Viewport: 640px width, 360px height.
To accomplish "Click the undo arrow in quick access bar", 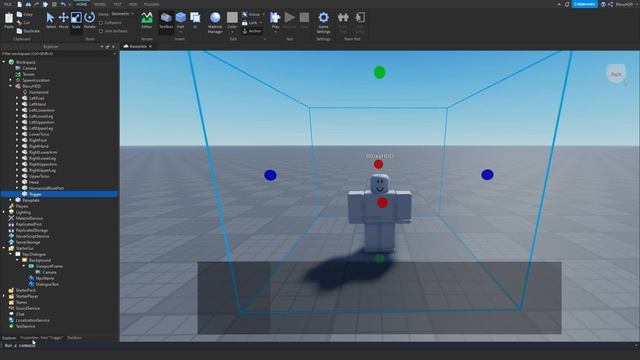I will pos(63,4).
